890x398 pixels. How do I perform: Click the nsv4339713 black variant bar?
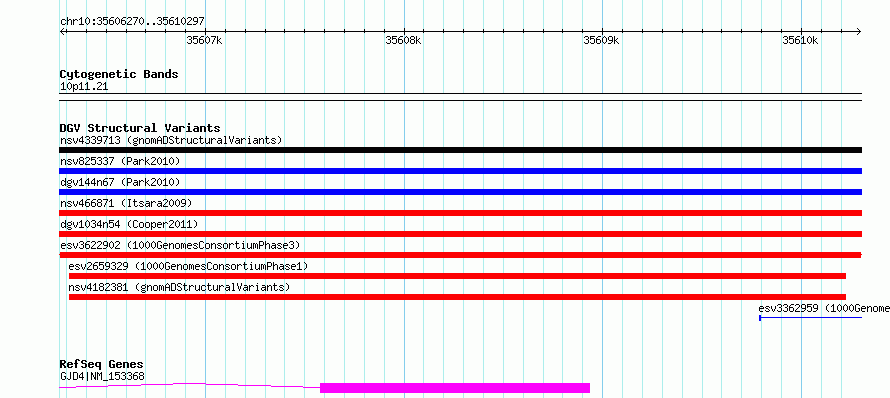click(460, 150)
